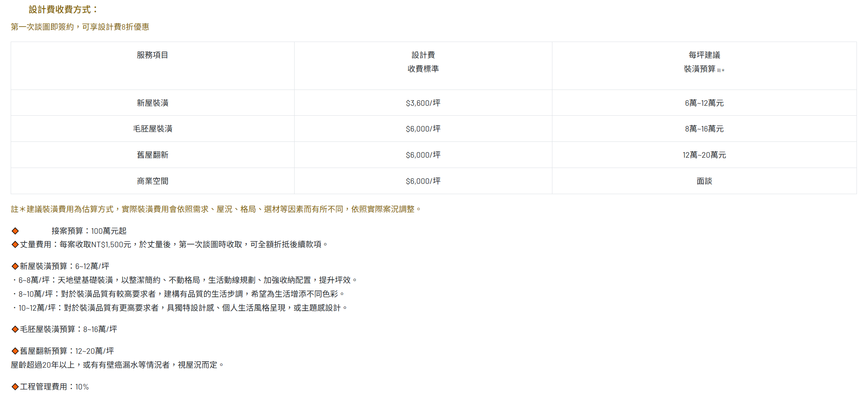The width and height of the screenshot is (868, 399).
Task: Click the diamond bullet beside 工程管理費用
Action: point(15,387)
